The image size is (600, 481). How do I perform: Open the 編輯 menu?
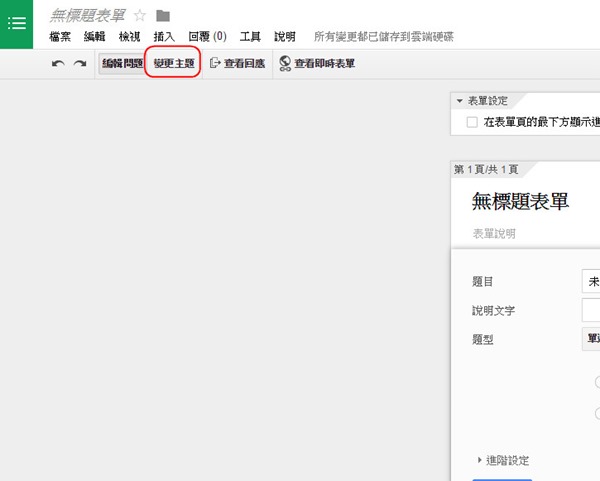pyautogui.click(x=95, y=37)
